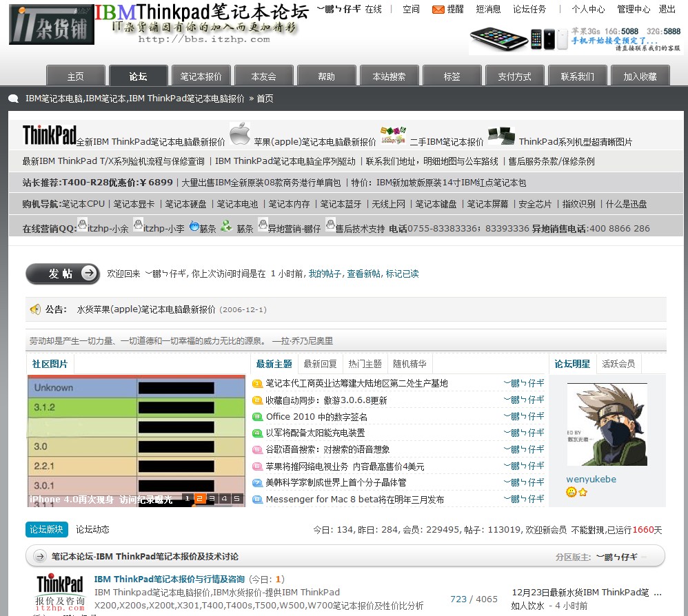The image size is (688, 616).
Task: Click the arrow icon on 发帖 button
Action: tap(89, 273)
